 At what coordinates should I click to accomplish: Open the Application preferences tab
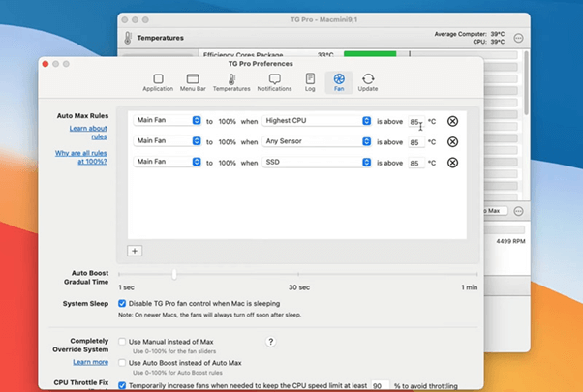coord(158,82)
